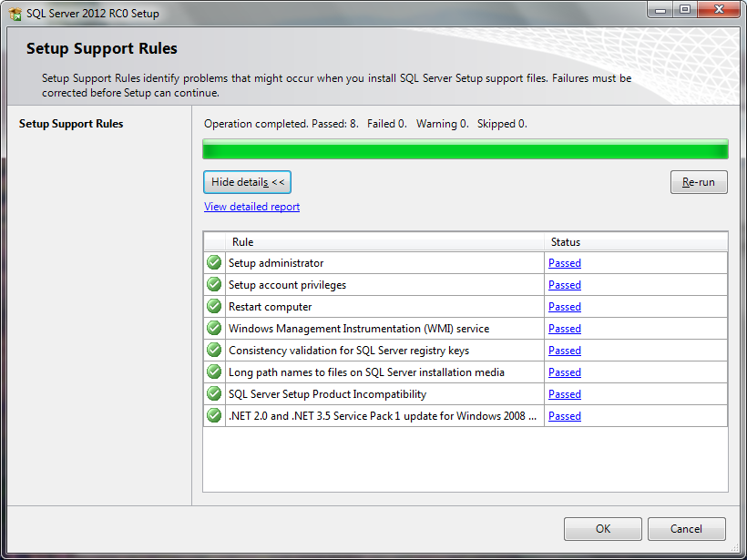Cancel the SQL Server setup
The height and width of the screenshot is (560, 747).
pyautogui.click(x=687, y=529)
